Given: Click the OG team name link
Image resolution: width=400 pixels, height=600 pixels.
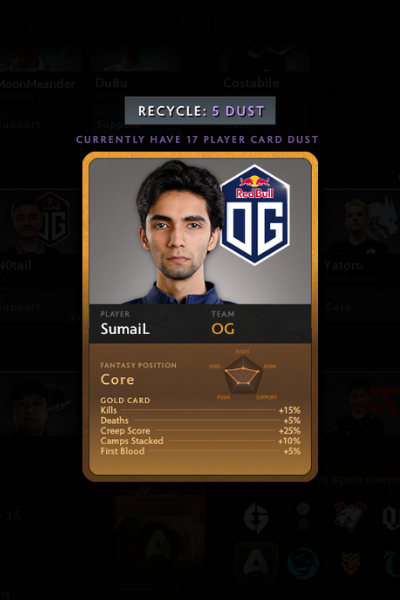Looking at the screenshot, I should 223,329.
